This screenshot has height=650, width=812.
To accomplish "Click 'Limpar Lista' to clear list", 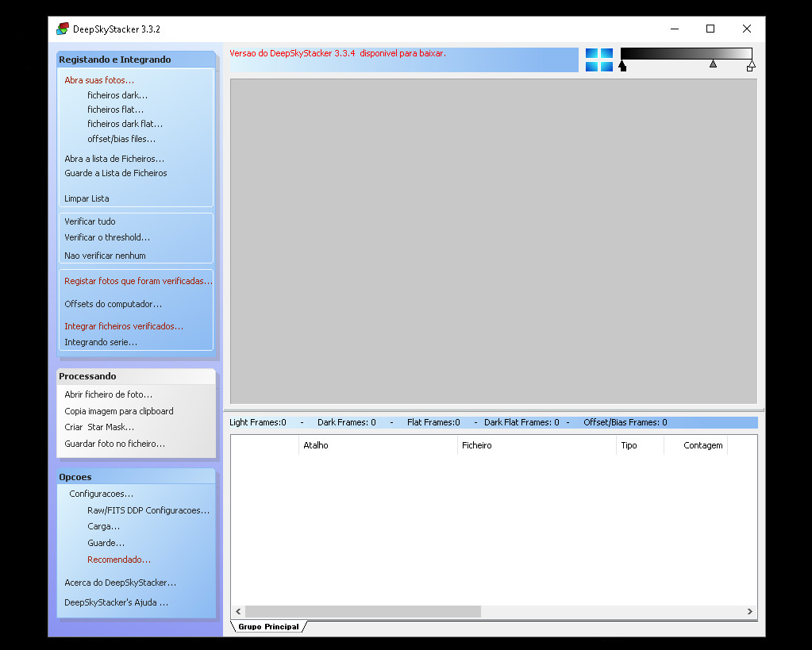I will (87, 198).
